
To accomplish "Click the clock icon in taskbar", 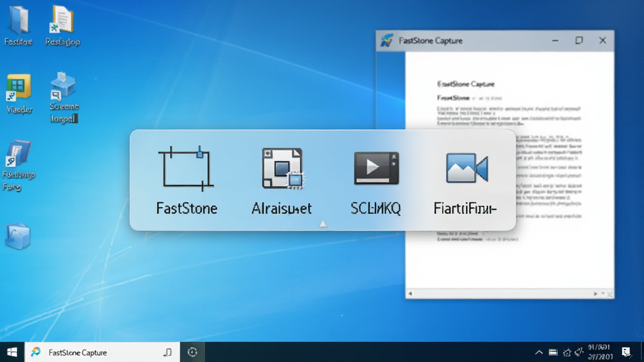I will click(192, 352).
